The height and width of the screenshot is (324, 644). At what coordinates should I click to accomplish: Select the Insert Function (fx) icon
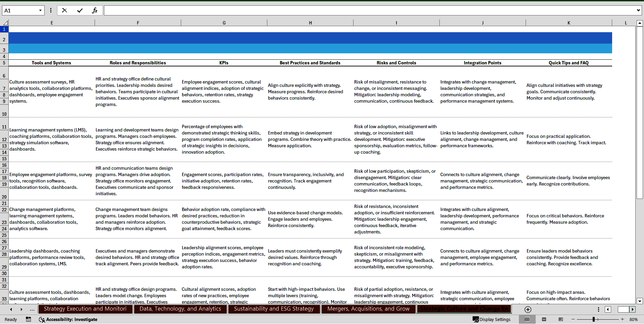coord(95,10)
